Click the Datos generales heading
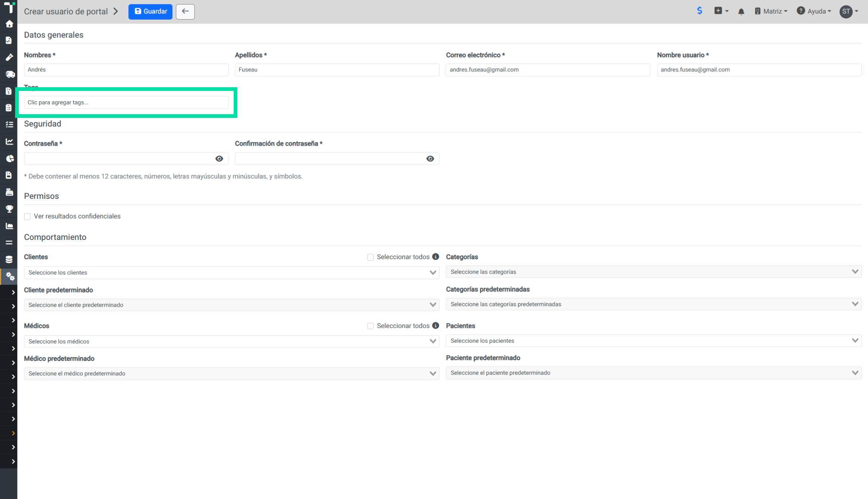The image size is (868, 499). coord(54,35)
